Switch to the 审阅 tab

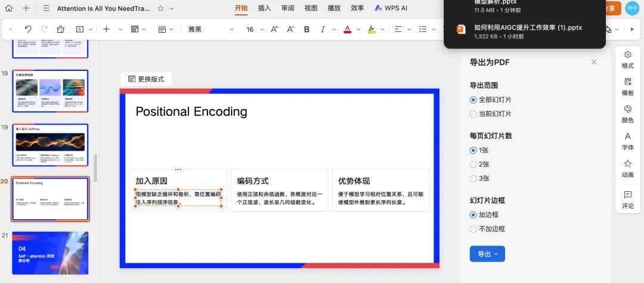tap(287, 8)
